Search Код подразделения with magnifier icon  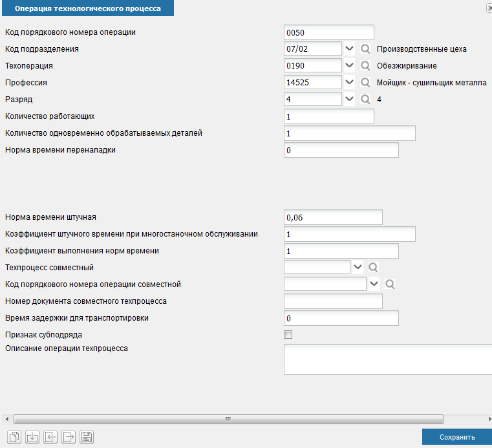(x=365, y=48)
